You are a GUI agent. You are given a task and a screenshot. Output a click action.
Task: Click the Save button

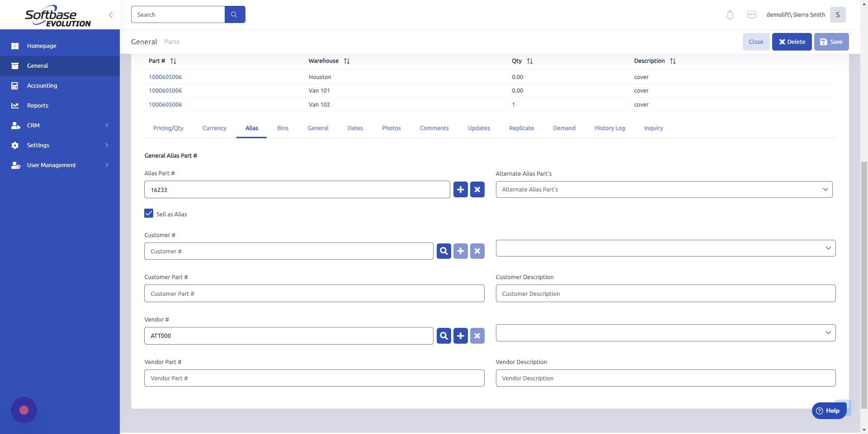(831, 42)
